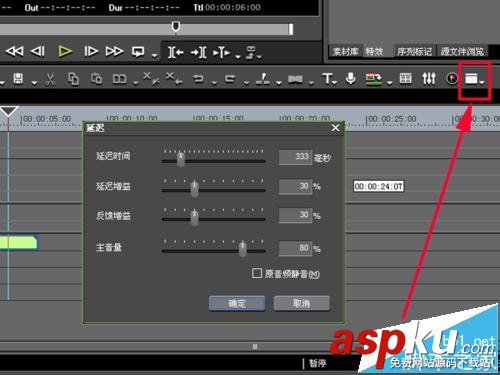Open the undo history dropdown arrow
Screen dimensions: 500x375
point(214,82)
